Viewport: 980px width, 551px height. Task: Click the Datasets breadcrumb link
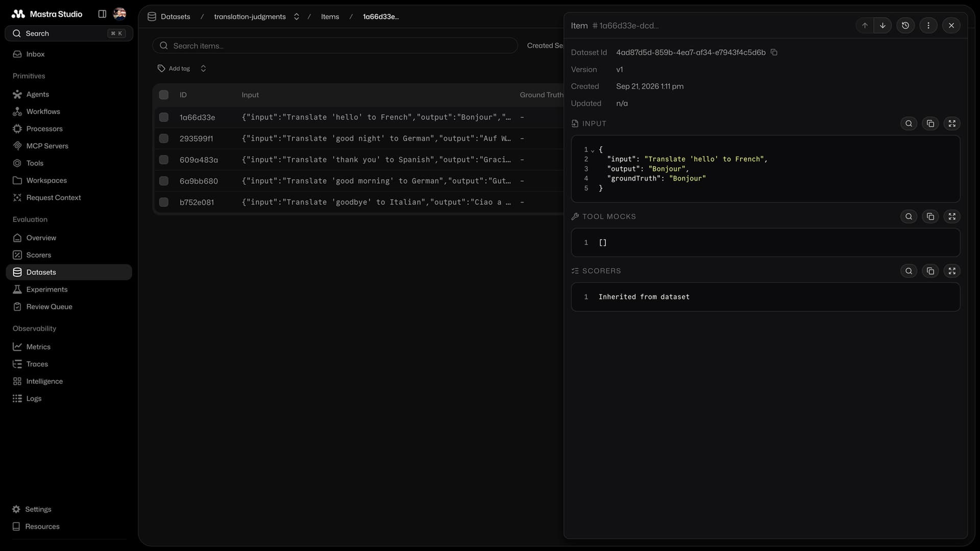[x=175, y=17]
